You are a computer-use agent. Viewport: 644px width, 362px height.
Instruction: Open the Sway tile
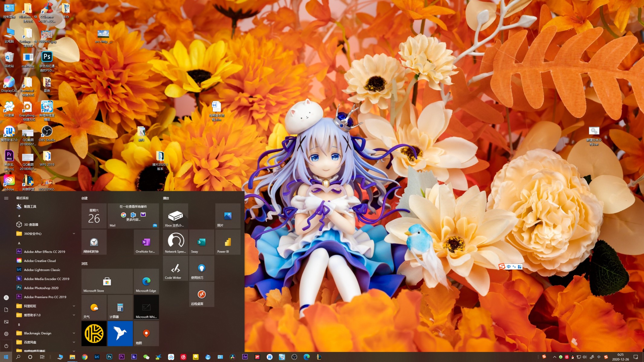[x=202, y=242]
